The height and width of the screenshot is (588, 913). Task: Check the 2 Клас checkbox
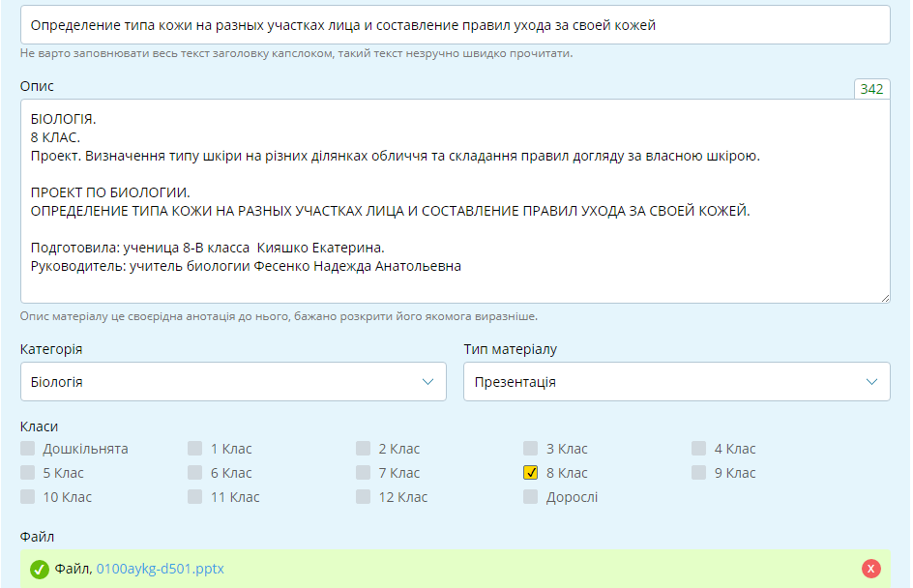[363, 448]
